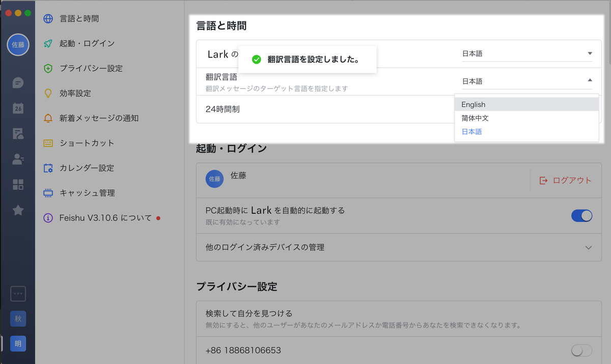Switch to the 明 workspace avatar
The width and height of the screenshot is (611, 364).
18,344
